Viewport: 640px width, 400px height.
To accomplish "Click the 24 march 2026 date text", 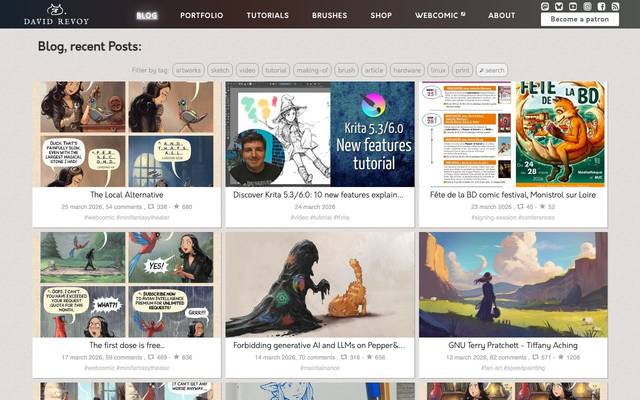I will click(315, 207).
